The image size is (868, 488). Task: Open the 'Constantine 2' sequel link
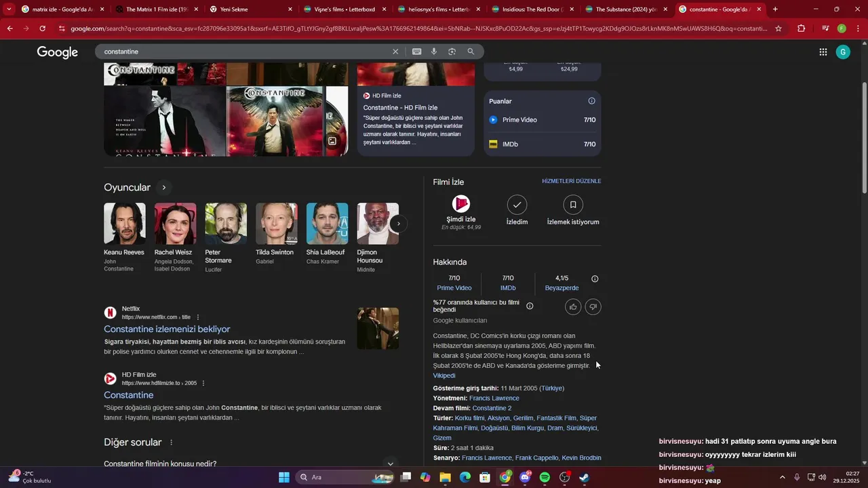click(x=492, y=408)
